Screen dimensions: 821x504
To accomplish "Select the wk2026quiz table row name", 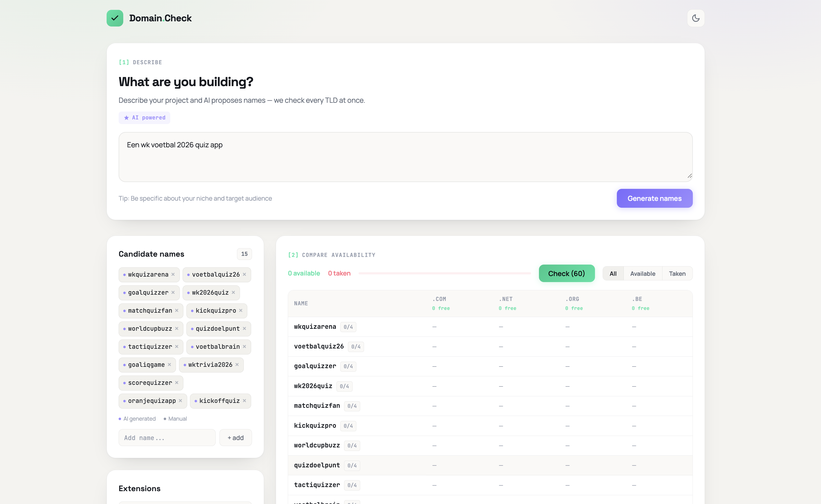I will coord(313,386).
